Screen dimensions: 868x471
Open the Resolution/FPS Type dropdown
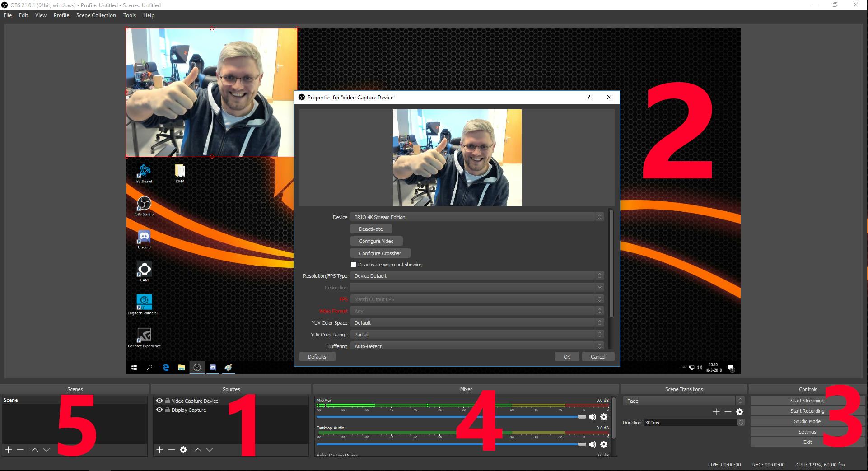pyautogui.click(x=477, y=276)
